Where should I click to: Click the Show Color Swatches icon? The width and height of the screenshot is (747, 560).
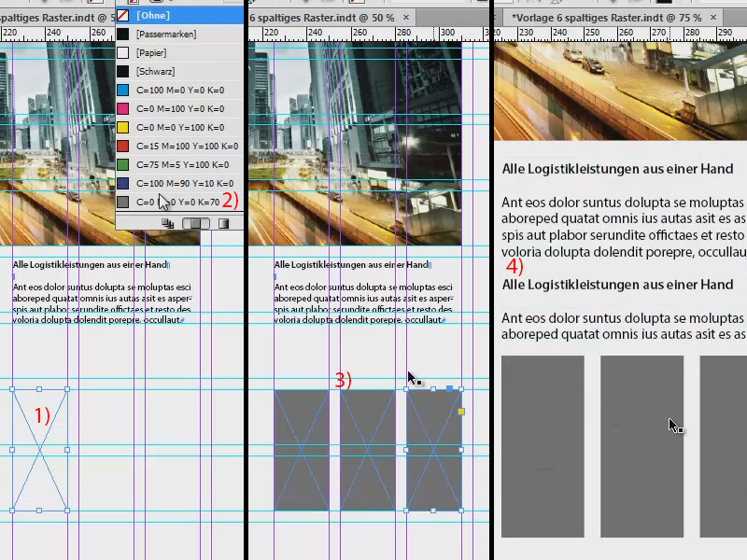click(194, 223)
